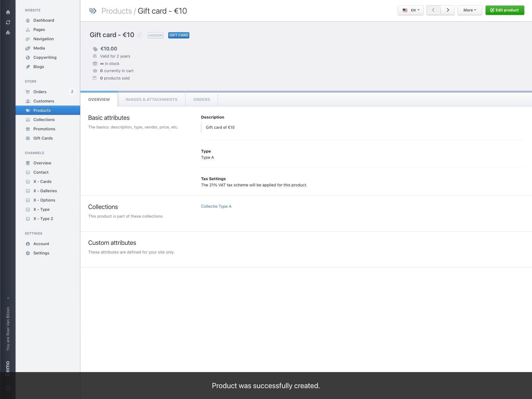The height and width of the screenshot is (399, 532).
Task: Click the Promotions gift icon
Action: pyautogui.click(x=28, y=129)
